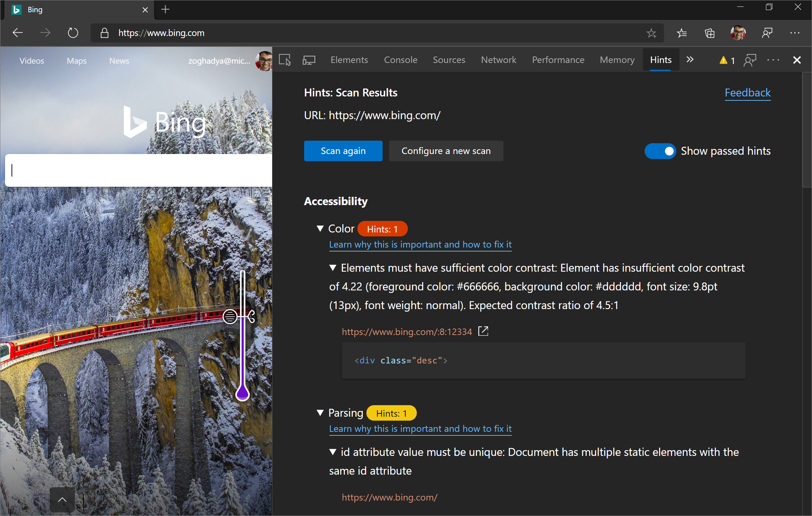The width and height of the screenshot is (812, 516).
Task: Place cursor in the Bing search box
Action: pyautogui.click(x=137, y=170)
